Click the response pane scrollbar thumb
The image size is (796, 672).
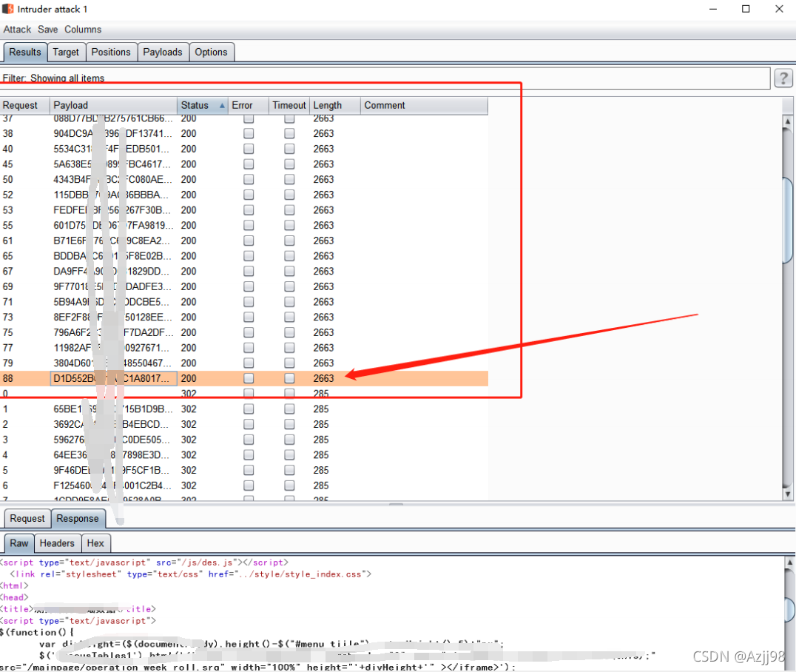point(790,609)
